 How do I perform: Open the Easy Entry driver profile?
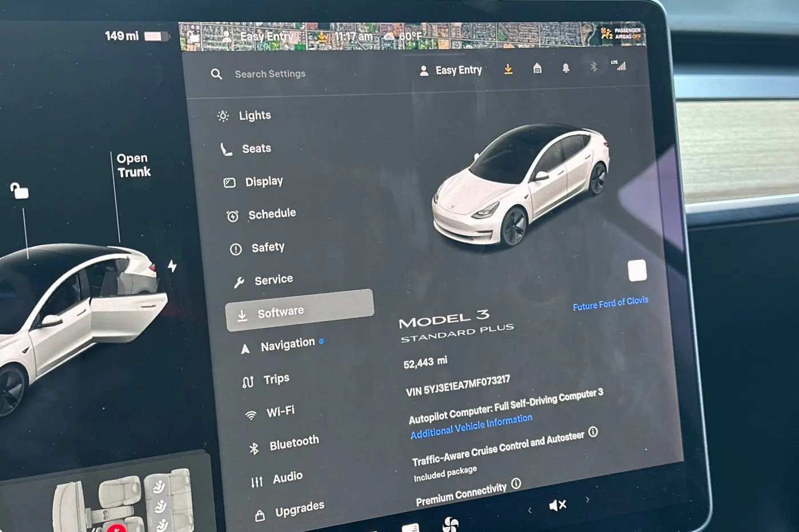coord(451,70)
